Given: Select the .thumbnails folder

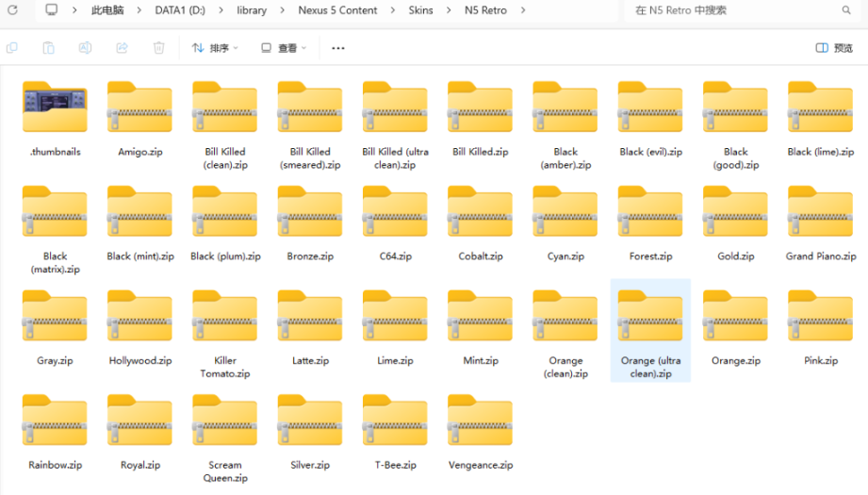Looking at the screenshot, I should click(55, 107).
